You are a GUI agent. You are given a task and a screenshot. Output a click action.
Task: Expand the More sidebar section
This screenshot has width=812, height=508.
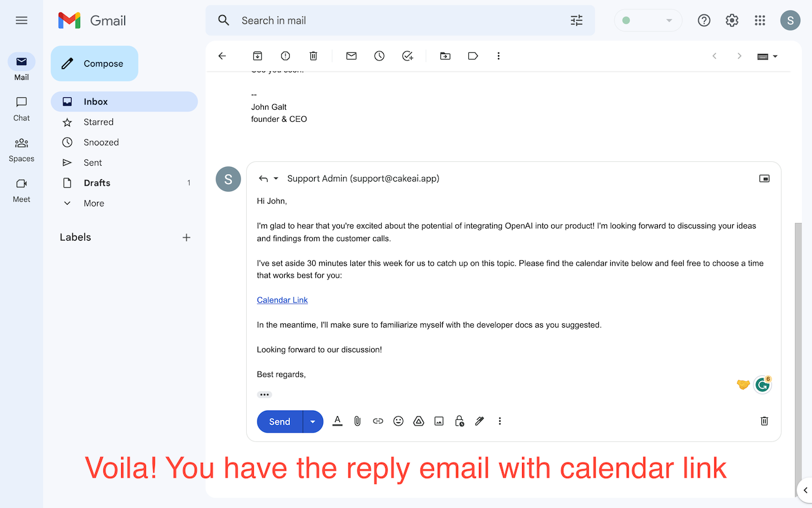[x=93, y=203]
